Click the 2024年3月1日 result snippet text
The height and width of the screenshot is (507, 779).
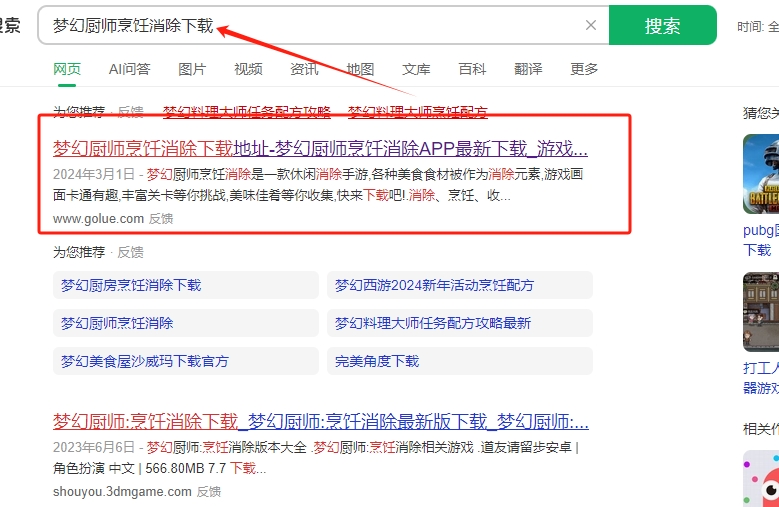[318, 185]
